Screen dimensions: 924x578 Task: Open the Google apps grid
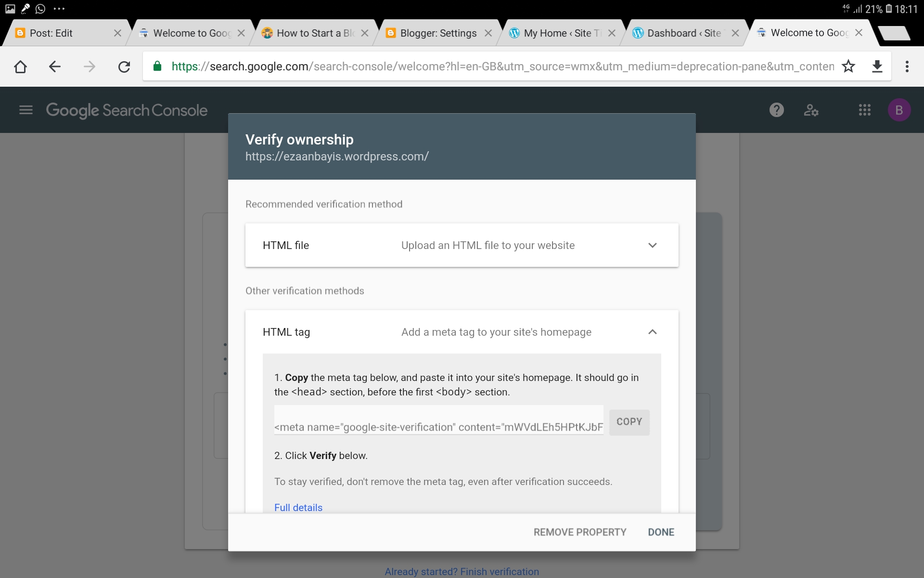pos(864,110)
